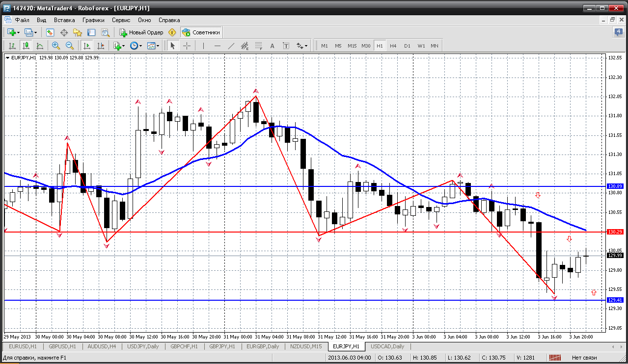This screenshot has width=628, height=364.
Task: Choose the Fibonacci retracement tool
Action: 259,46
